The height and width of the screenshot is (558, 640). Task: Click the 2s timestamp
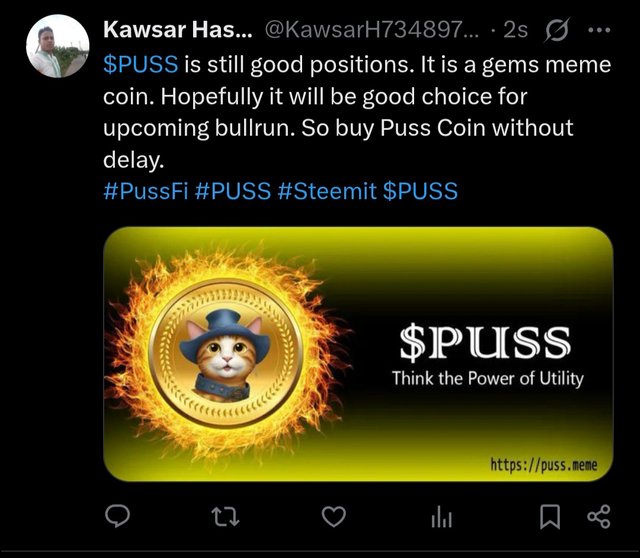pyautogui.click(x=515, y=30)
